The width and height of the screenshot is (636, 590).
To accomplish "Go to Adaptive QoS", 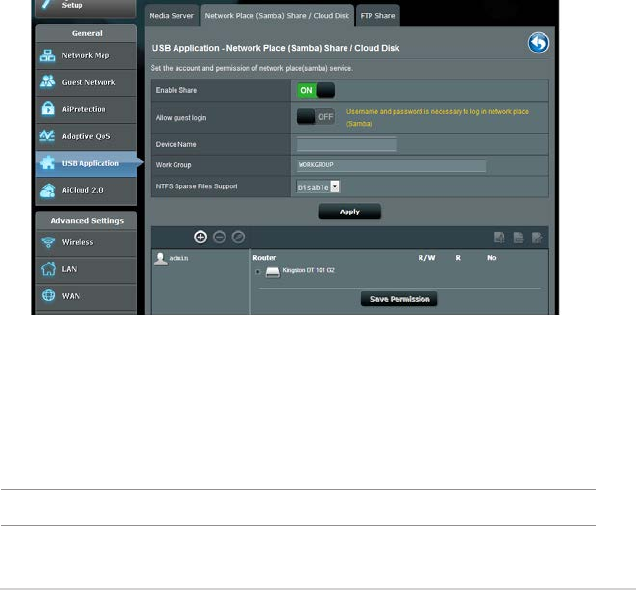I will coord(86,136).
